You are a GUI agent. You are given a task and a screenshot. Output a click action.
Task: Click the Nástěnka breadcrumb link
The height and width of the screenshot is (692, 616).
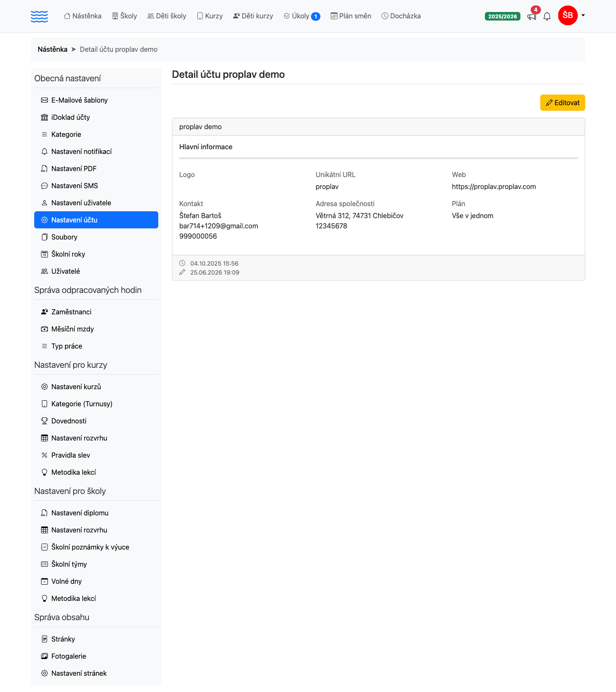(x=53, y=49)
